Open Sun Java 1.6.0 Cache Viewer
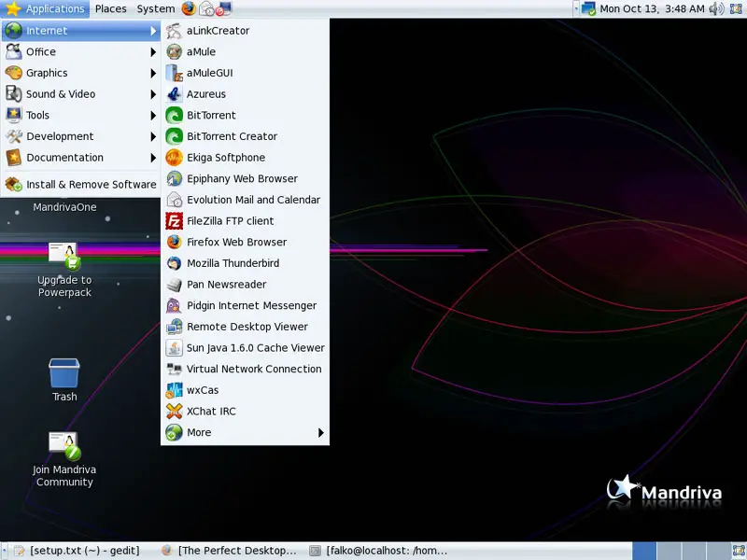The width and height of the screenshot is (747, 560). pyautogui.click(x=245, y=347)
